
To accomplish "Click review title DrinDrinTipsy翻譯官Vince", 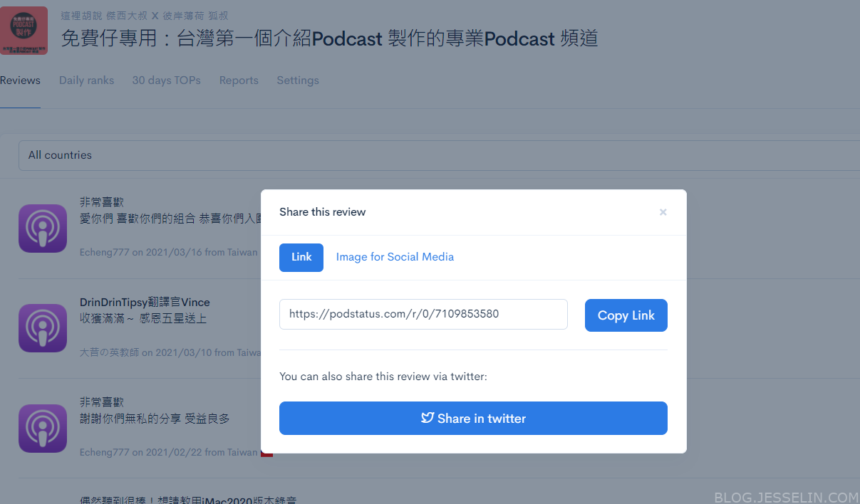I will (x=145, y=303).
